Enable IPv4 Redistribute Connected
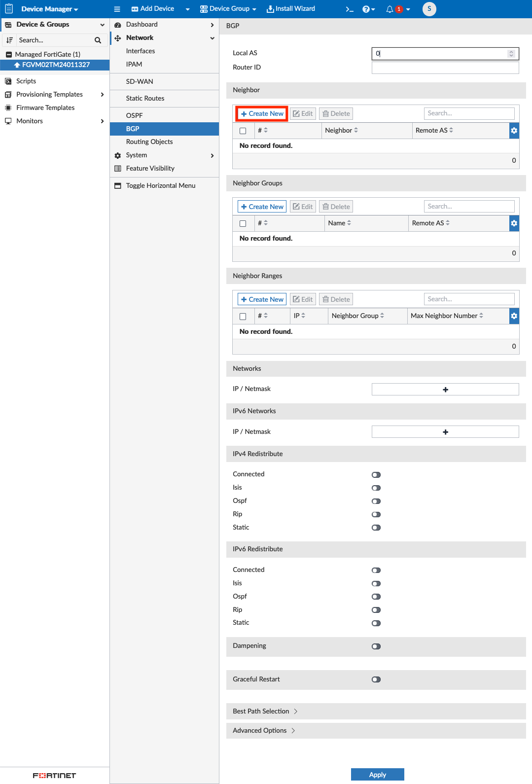The image size is (532, 784). [376, 475]
